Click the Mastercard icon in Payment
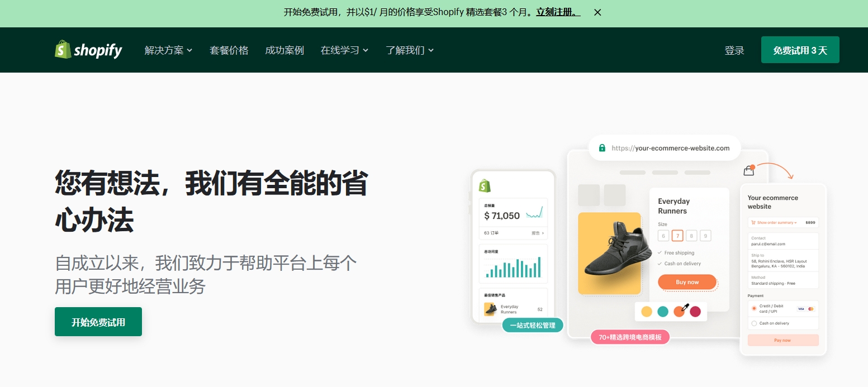Viewport: 868px width, 387px height. click(812, 308)
